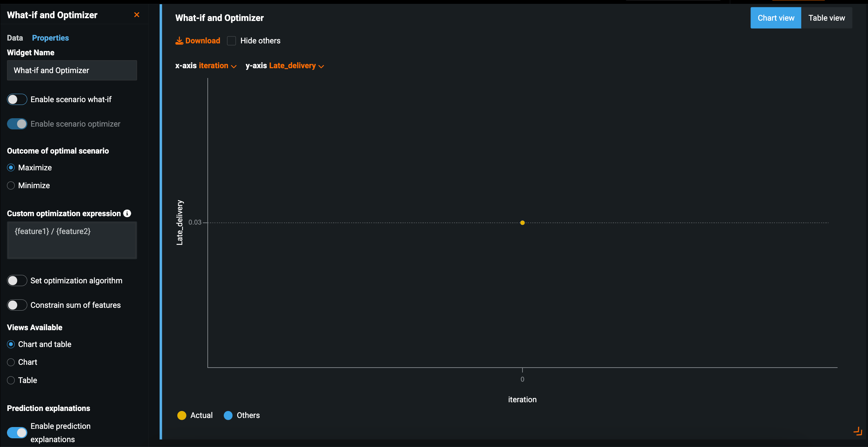Screen dimensions: 868x447
Task: Open the Properties tab
Action: point(50,38)
